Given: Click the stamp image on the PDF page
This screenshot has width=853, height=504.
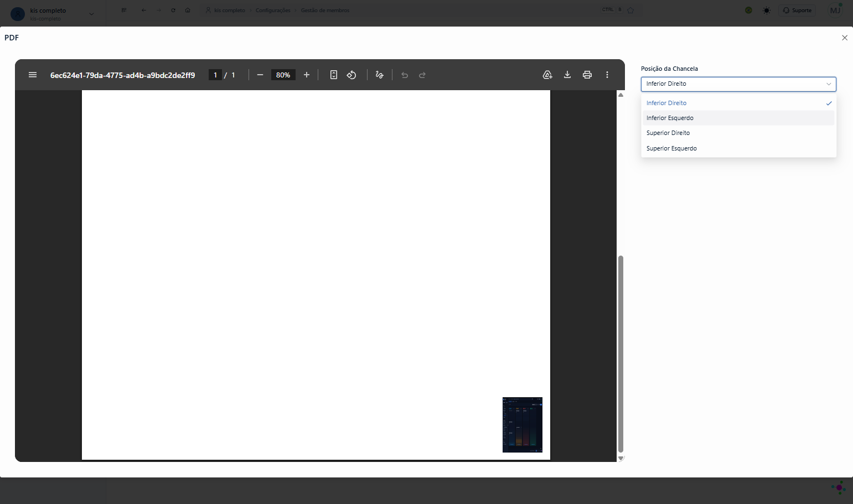Looking at the screenshot, I should pos(523,425).
